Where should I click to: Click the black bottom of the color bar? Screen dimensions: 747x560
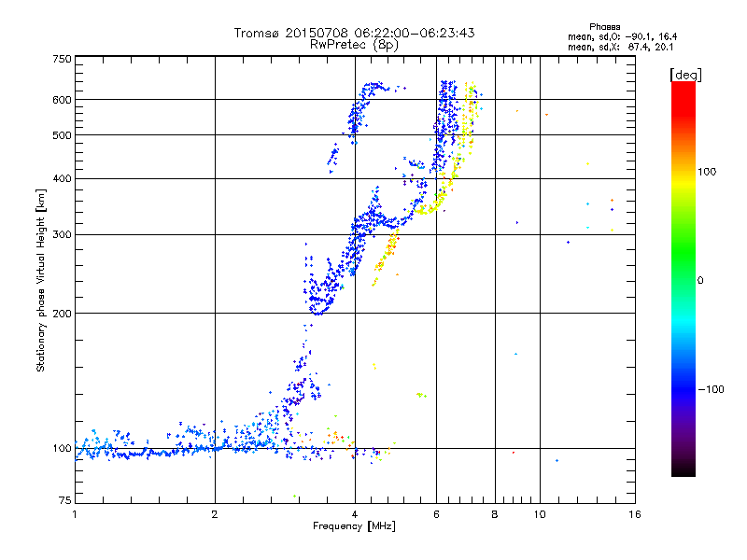pyautogui.click(x=684, y=469)
